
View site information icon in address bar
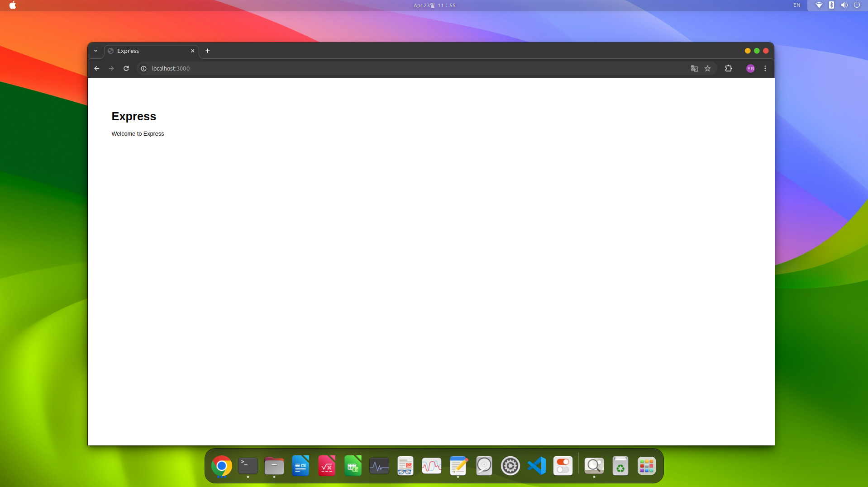tap(143, 69)
